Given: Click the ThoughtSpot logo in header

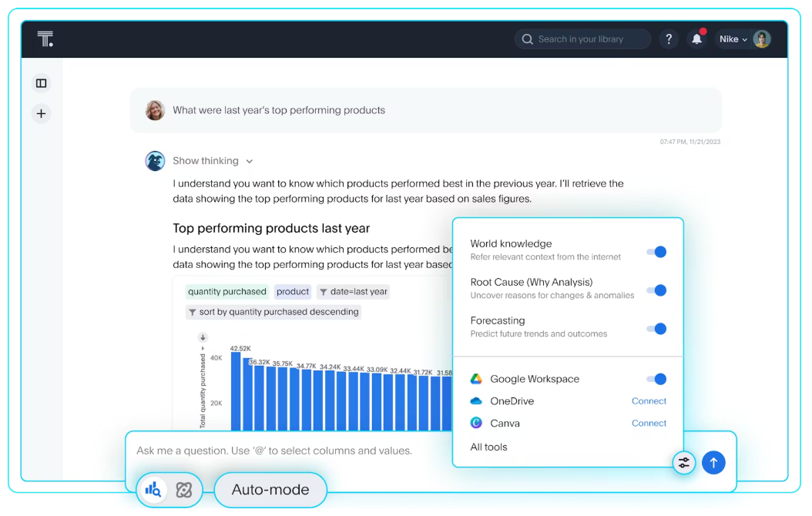Looking at the screenshot, I should (x=45, y=39).
